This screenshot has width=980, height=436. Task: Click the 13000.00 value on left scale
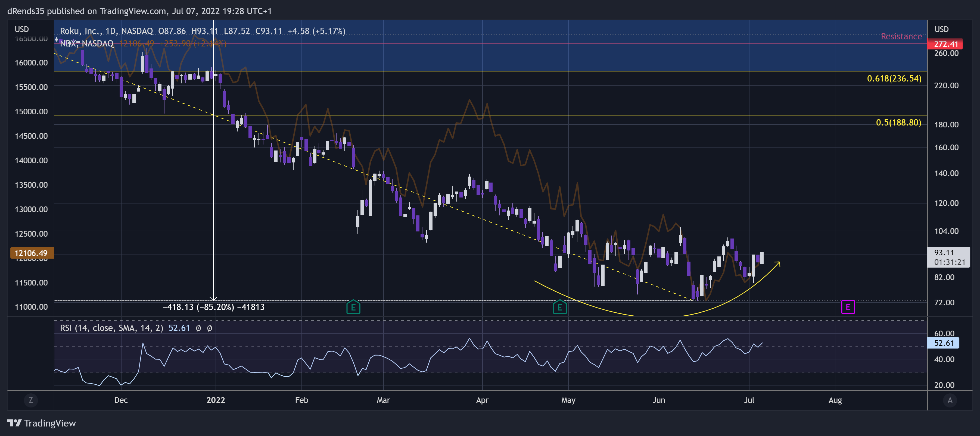click(x=31, y=209)
